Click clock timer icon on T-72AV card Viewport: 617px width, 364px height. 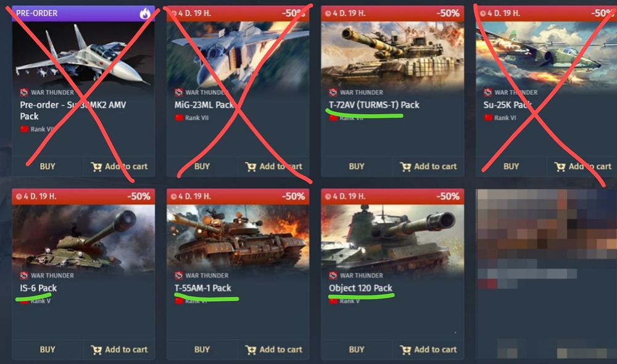[328, 14]
